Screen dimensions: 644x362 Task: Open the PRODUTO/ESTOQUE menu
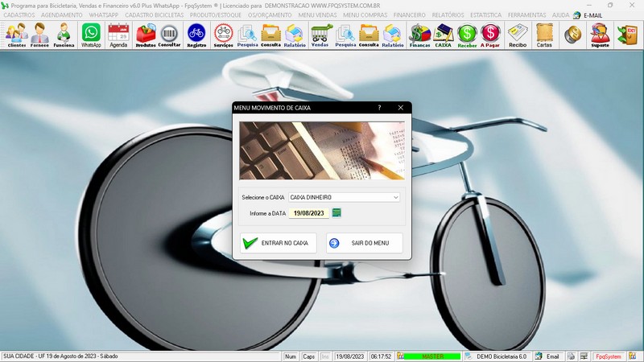pyautogui.click(x=216, y=14)
